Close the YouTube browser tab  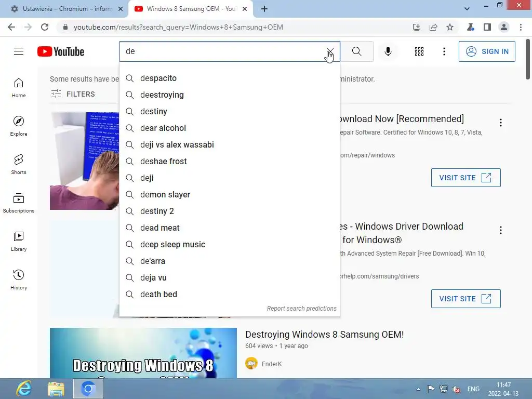tap(245, 9)
